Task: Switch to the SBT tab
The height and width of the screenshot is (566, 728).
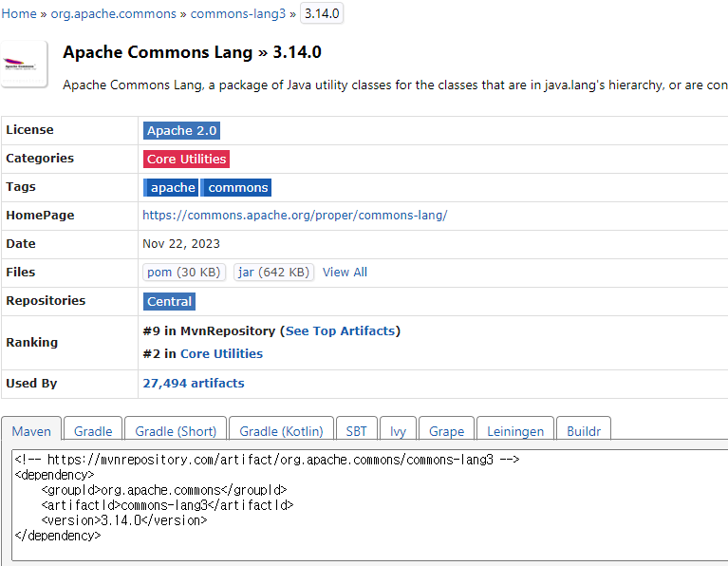Action: click(x=356, y=431)
